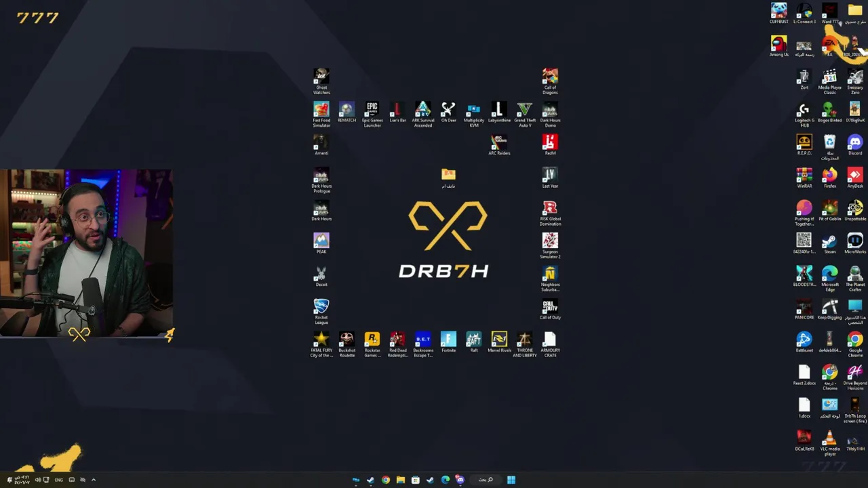868x488 pixels.
Task: Open the ARC Raiders desktop shortcut
Action: pos(499,145)
